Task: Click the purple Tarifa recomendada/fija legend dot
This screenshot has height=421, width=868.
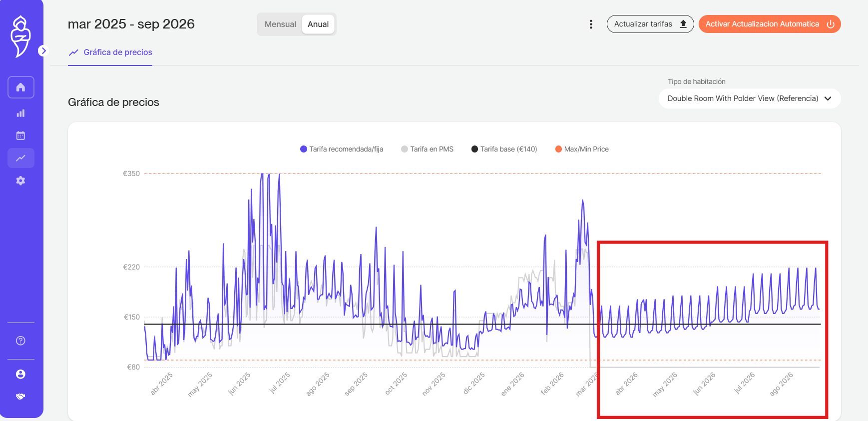Action: click(x=303, y=149)
